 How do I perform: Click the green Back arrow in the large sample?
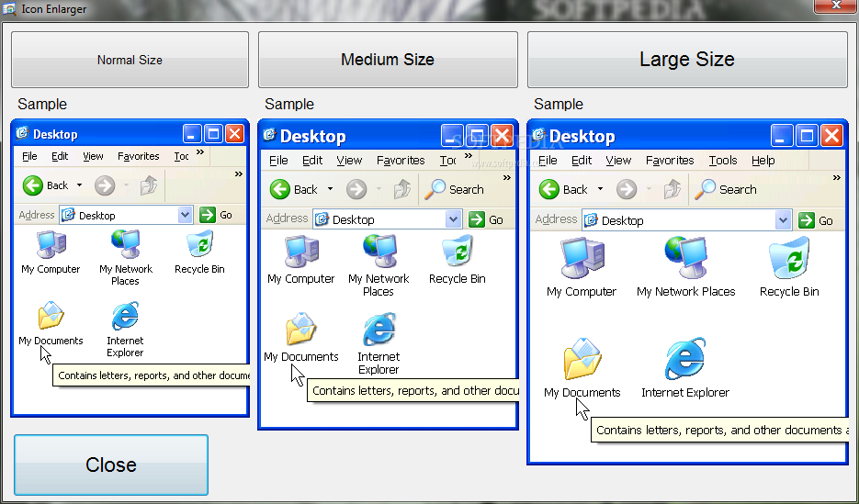549,189
